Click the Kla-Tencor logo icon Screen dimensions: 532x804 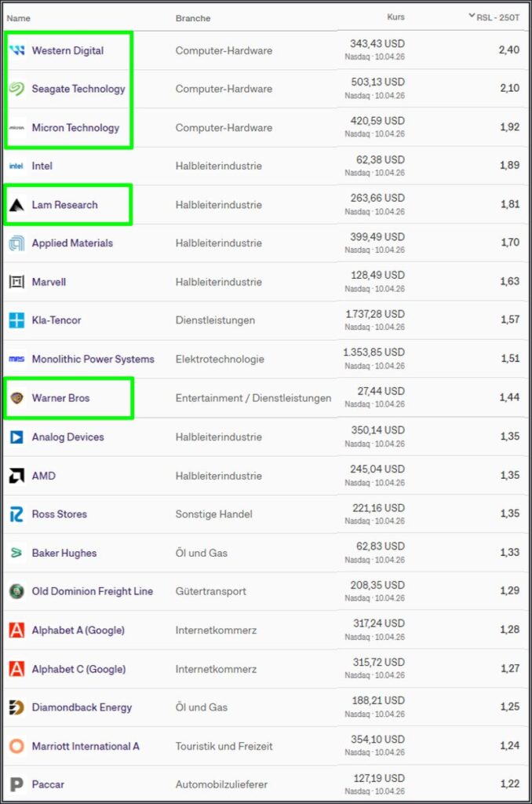[x=16, y=320]
